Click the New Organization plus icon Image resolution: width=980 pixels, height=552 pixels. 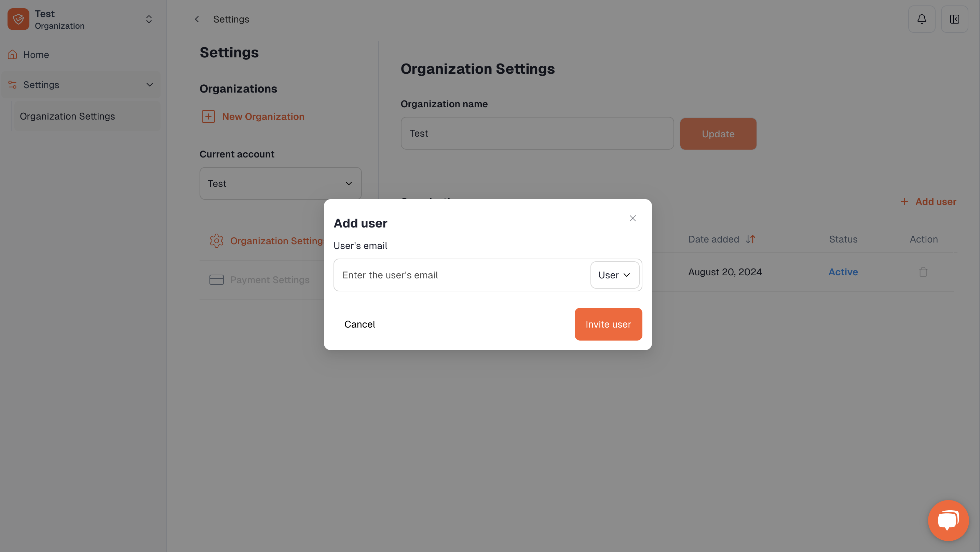(208, 116)
